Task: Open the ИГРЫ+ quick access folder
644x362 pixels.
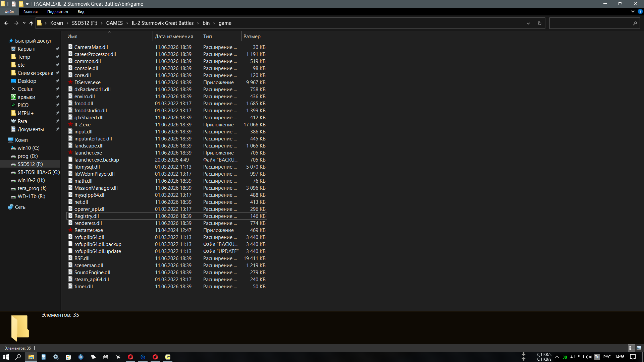Action: (x=25, y=113)
